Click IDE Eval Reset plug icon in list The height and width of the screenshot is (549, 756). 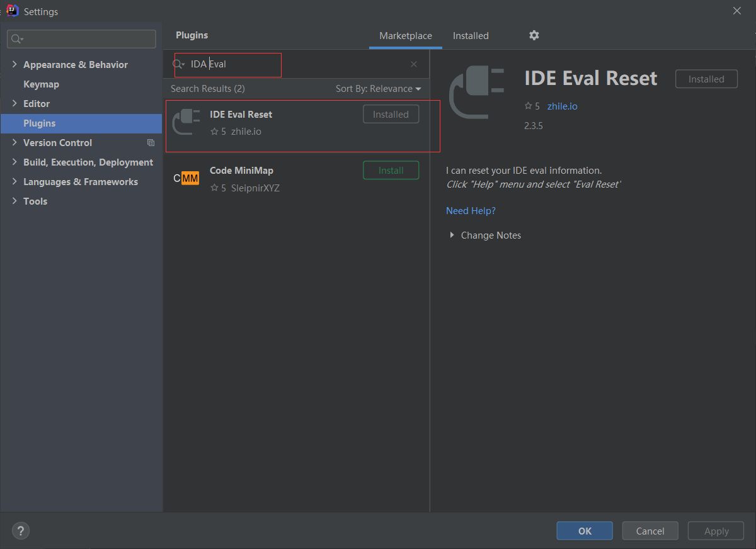(186, 122)
